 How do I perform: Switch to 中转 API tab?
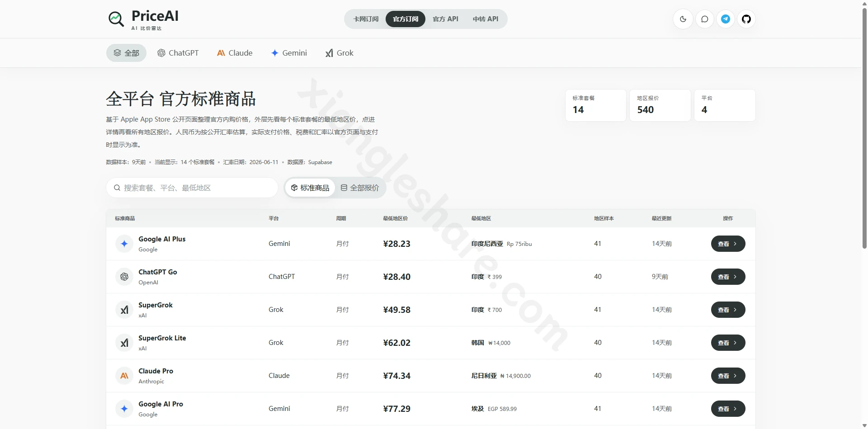tap(486, 19)
